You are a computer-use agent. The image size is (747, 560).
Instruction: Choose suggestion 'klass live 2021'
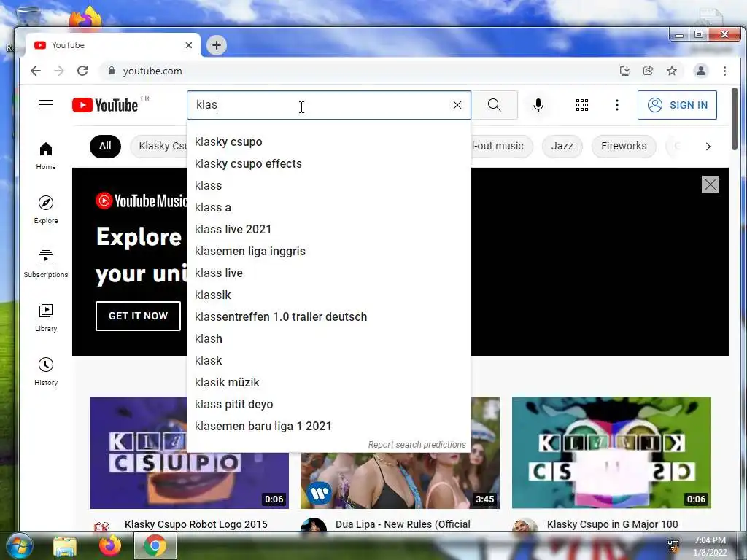[329, 230]
